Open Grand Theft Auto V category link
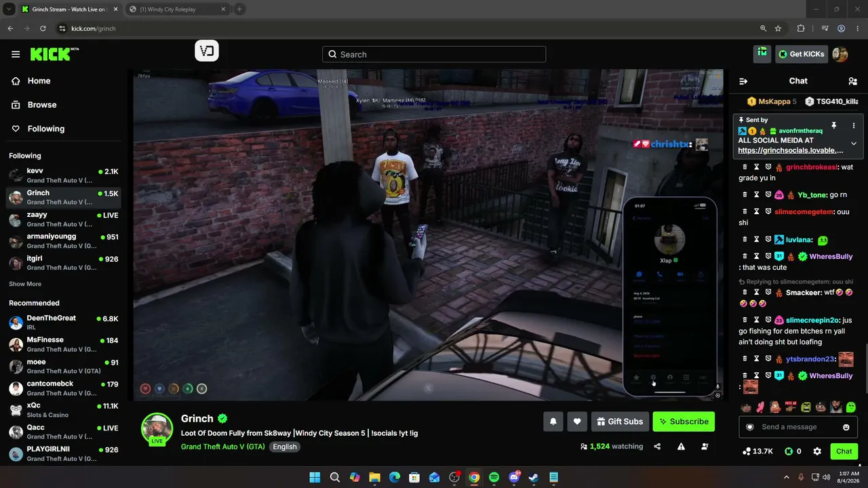The width and height of the screenshot is (868, 488). [x=222, y=447]
